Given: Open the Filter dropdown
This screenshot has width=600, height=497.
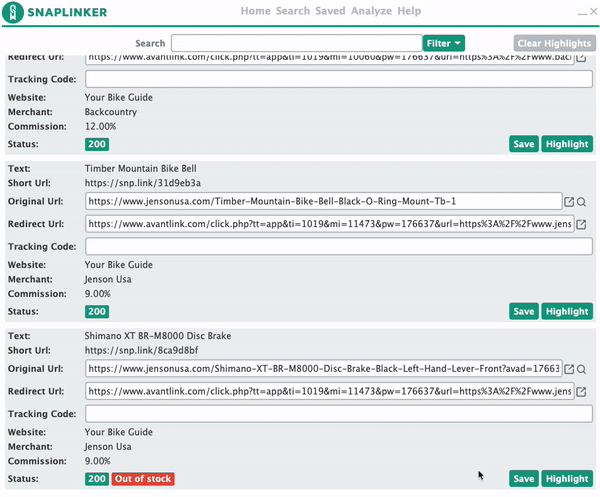Looking at the screenshot, I should click(444, 43).
